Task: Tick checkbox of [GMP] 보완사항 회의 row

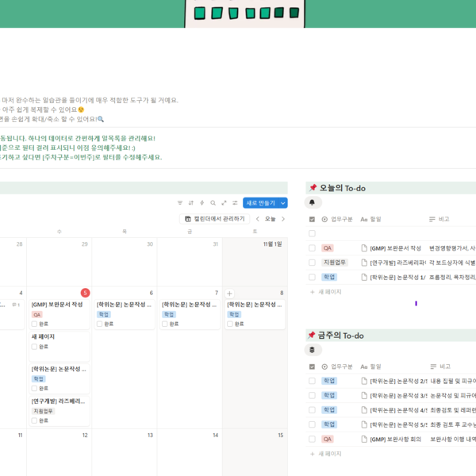Action: [x=312, y=439]
